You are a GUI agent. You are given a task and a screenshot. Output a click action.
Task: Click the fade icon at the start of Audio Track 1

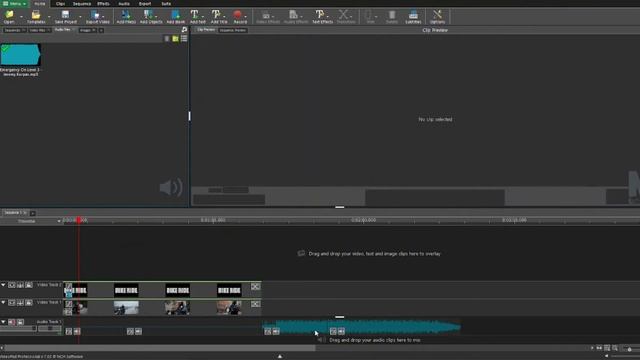tap(69, 331)
